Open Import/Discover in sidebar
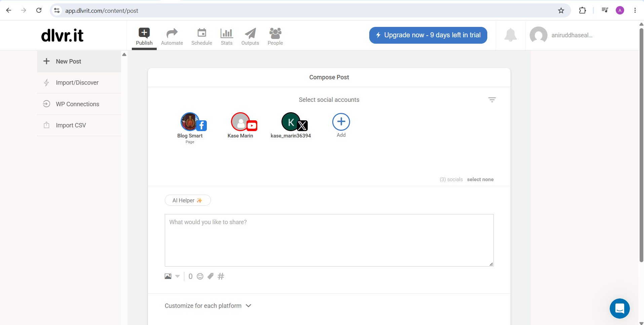 (79, 83)
